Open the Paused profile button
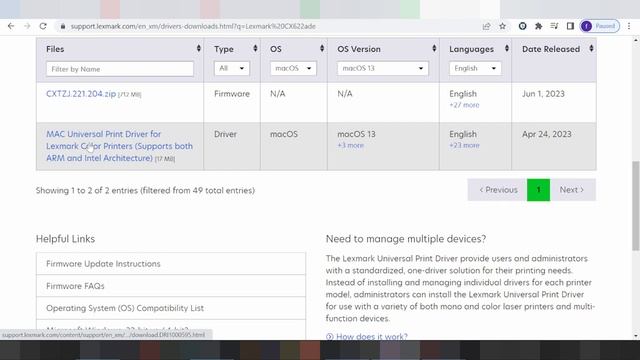 click(x=600, y=26)
